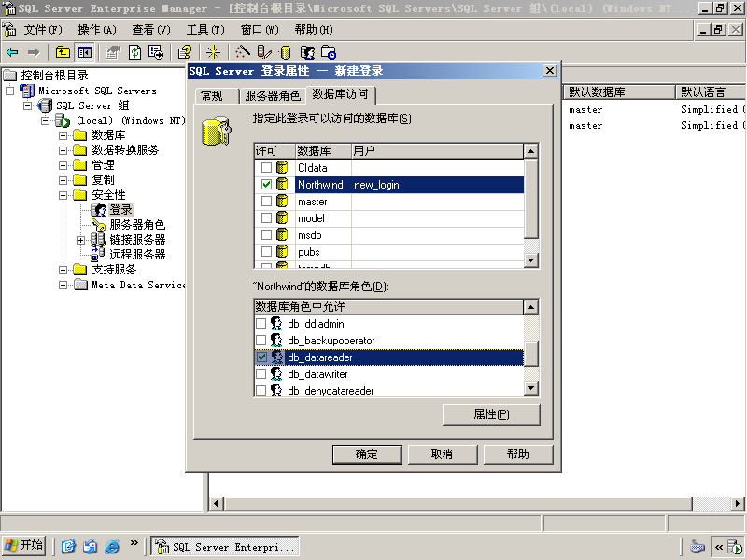
Task: Click the New login user icon
Action: (x=307, y=52)
